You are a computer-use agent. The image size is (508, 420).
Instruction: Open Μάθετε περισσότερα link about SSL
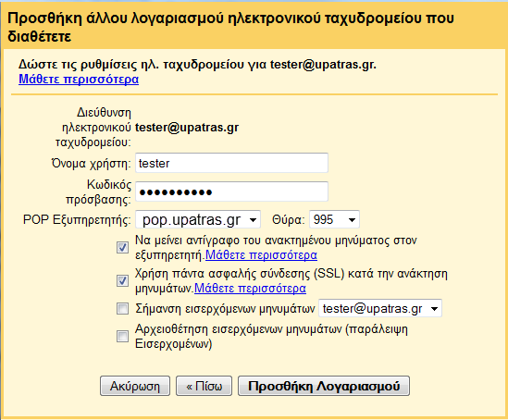pos(250,289)
